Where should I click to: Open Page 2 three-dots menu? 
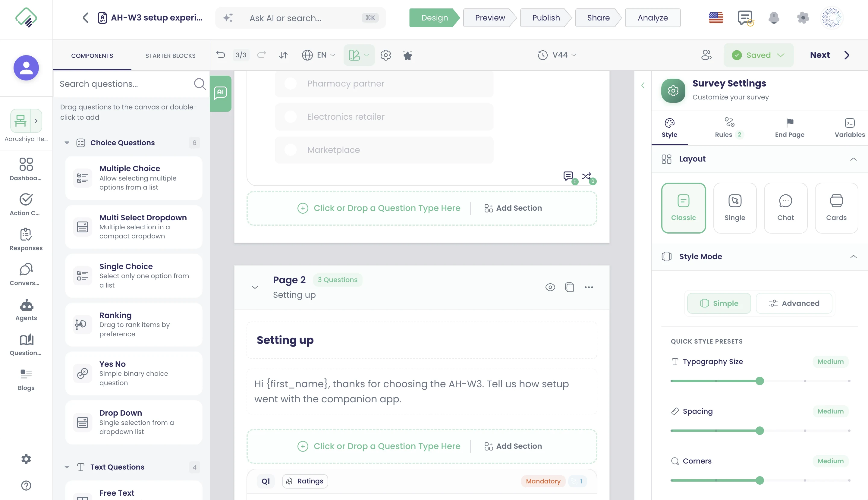[x=589, y=287]
